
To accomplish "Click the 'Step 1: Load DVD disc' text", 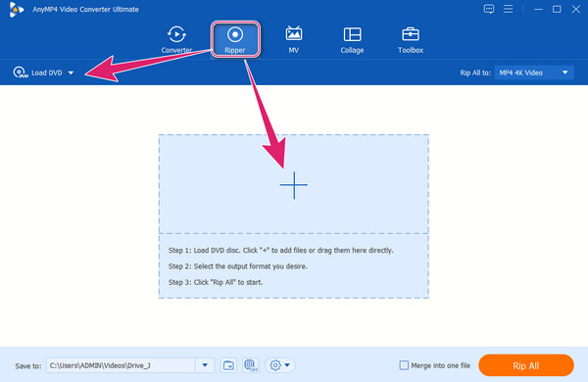I will 280,250.
